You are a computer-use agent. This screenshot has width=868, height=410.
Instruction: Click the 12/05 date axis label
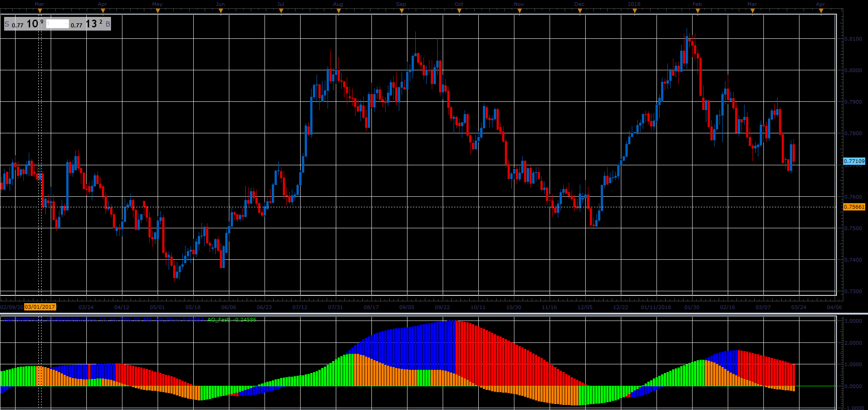point(585,307)
